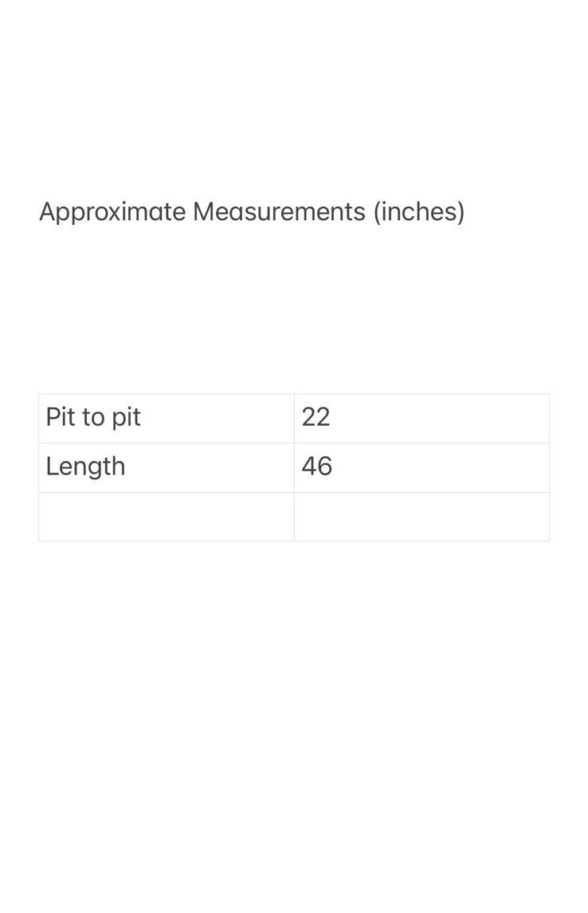Viewport: 588px width, 913px height.
Task: Select the "Length" label cell
Action: [167, 467]
